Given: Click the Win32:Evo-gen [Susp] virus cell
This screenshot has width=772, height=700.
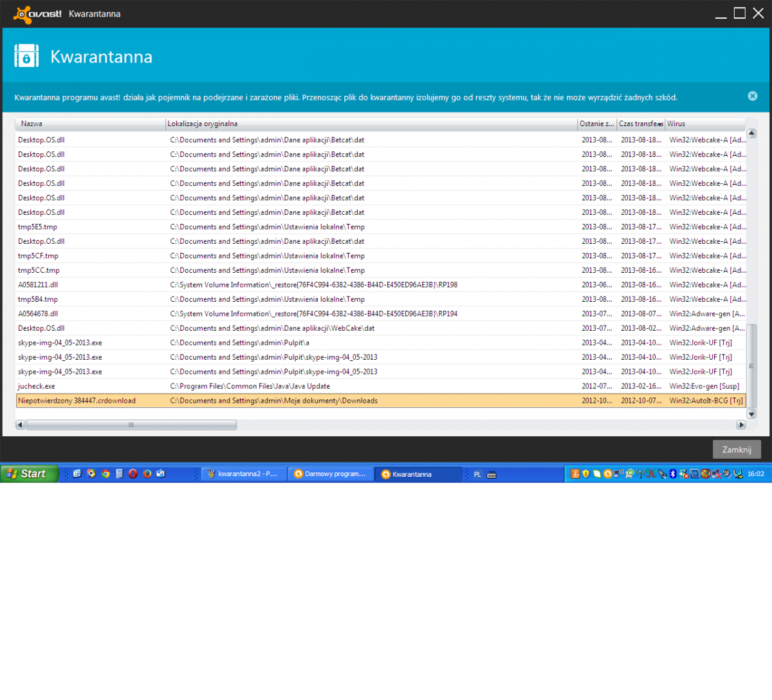Looking at the screenshot, I should 704,386.
